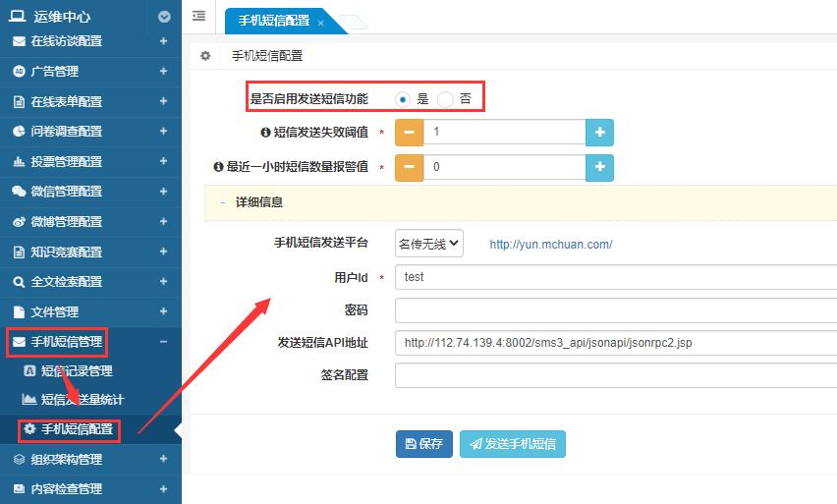
Task: Click plus button for 短信发送失败阈值
Action: (599, 132)
